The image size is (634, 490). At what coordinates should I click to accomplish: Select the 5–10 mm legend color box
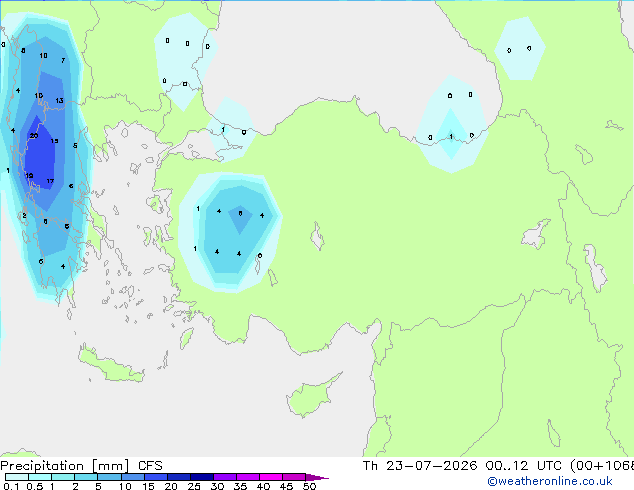(x=109, y=477)
